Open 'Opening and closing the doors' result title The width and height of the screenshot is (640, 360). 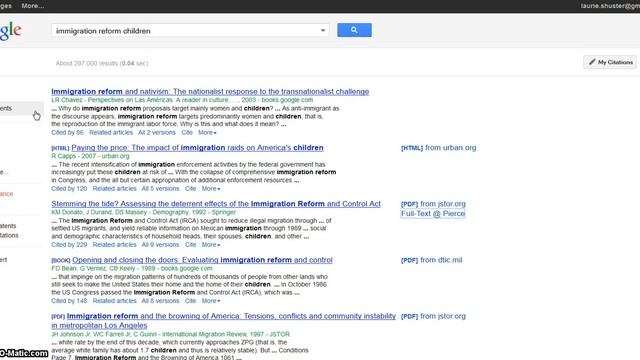click(202, 260)
